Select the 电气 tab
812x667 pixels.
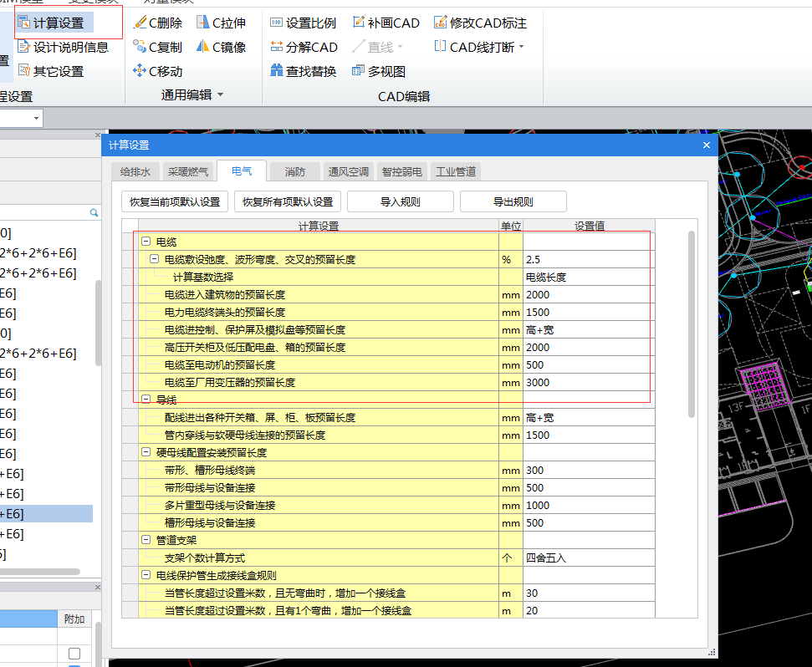point(242,171)
